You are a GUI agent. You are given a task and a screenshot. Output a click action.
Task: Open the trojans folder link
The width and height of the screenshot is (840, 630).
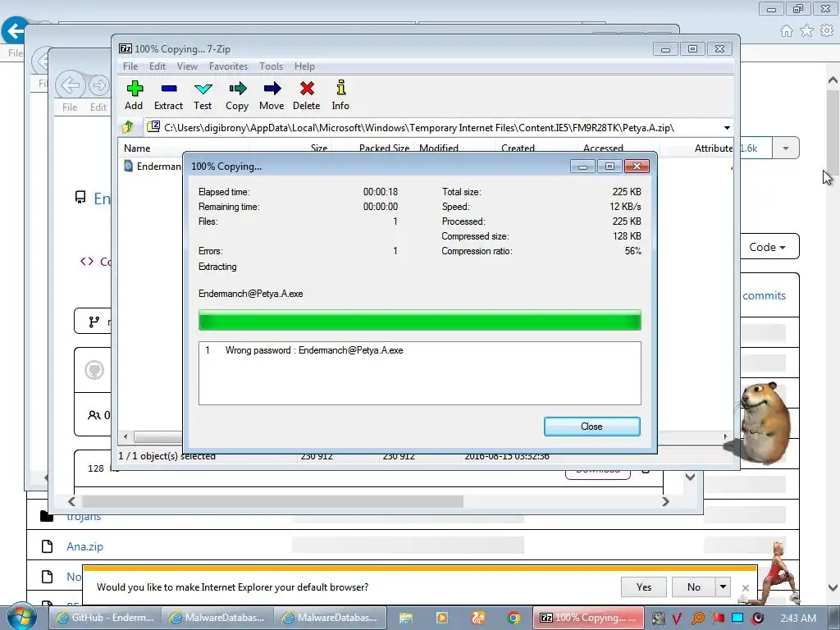(x=84, y=517)
